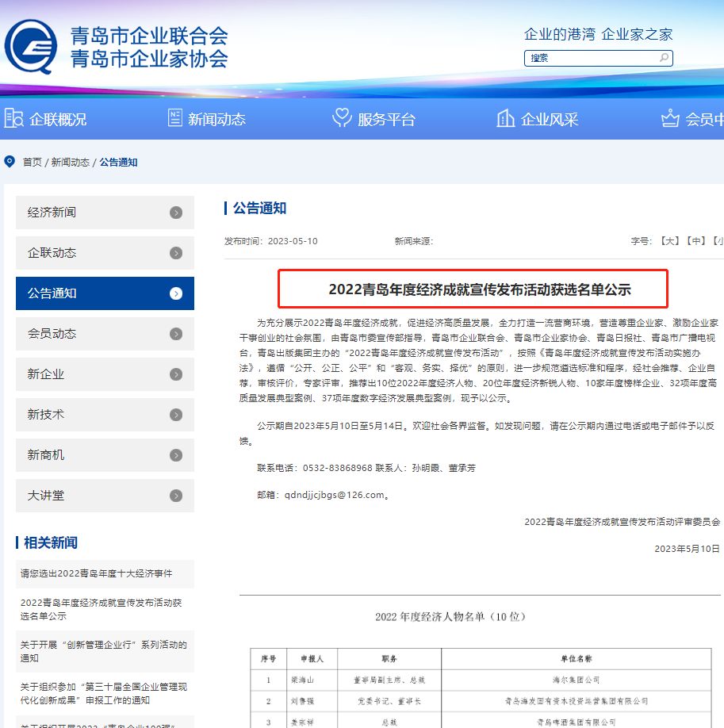Focus the 搜索 search field
The width and height of the screenshot is (724, 728).
(598, 58)
